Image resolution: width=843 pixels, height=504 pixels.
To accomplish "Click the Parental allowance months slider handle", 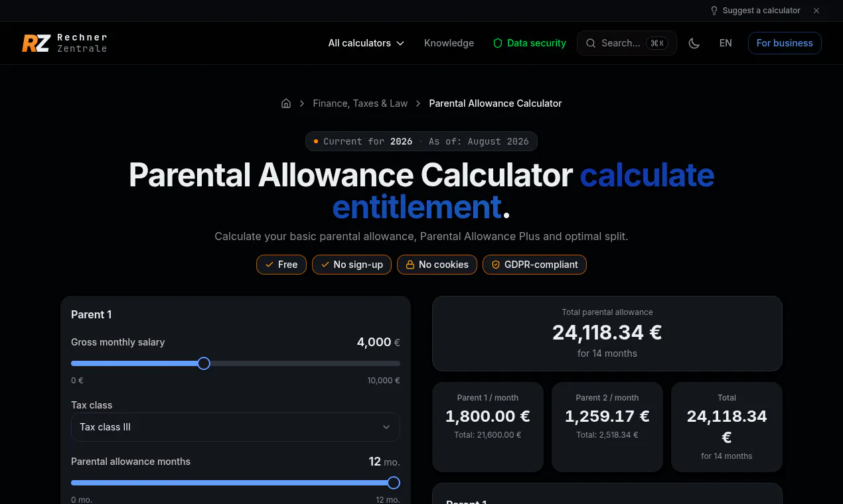I will pyautogui.click(x=394, y=483).
